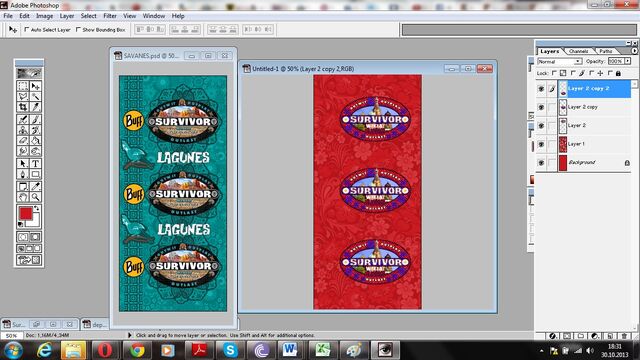
Task: Select the Hand tool
Action: click(23, 197)
